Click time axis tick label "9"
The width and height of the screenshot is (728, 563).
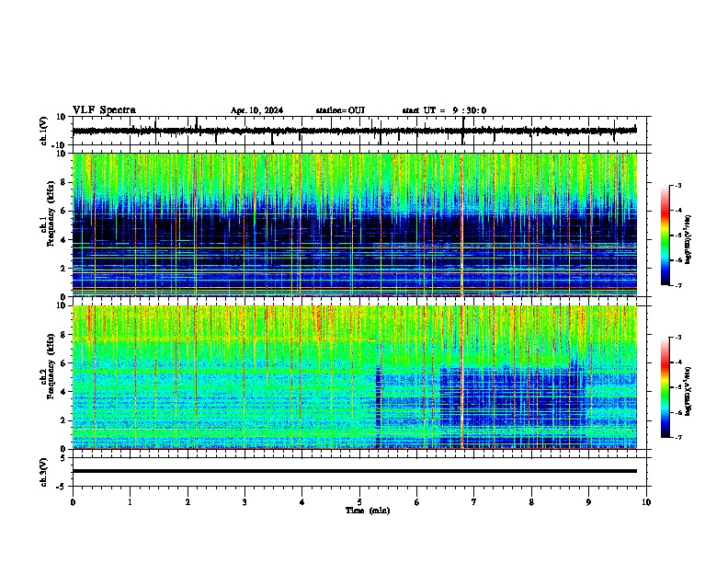tap(588, 502)
